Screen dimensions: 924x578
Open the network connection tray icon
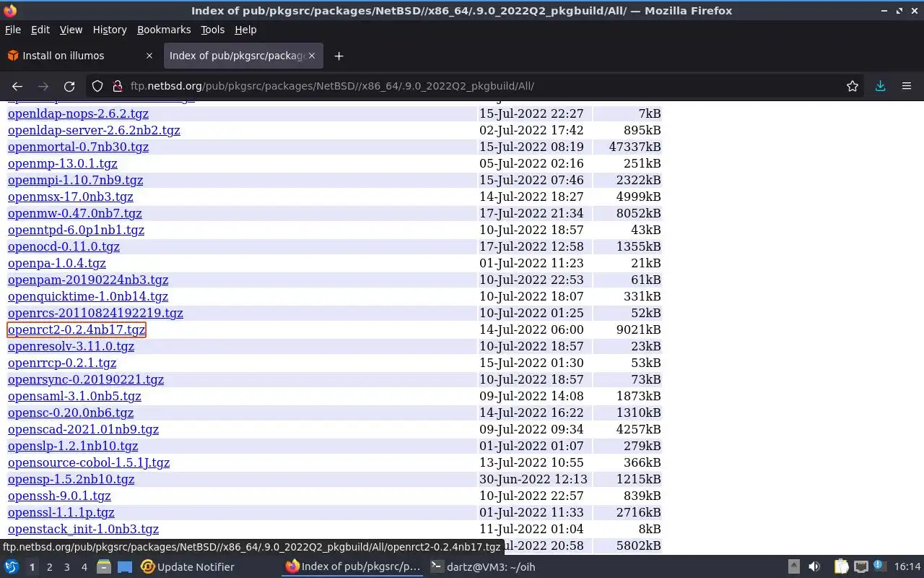(x=860, y=567)
